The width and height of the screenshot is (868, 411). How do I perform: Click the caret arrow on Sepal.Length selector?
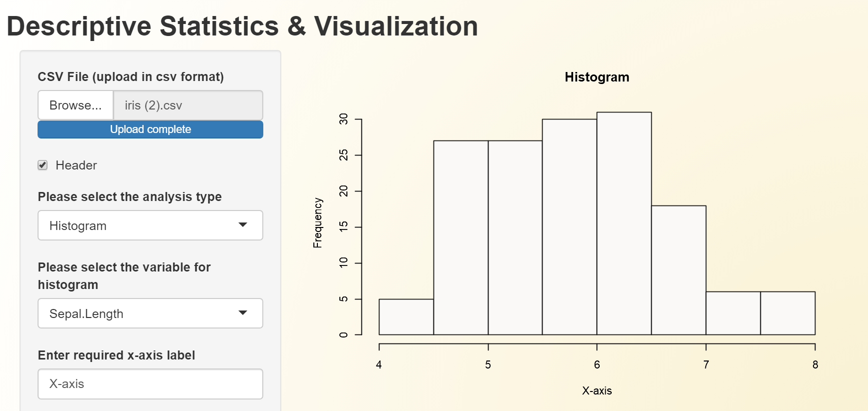point(243,313)
